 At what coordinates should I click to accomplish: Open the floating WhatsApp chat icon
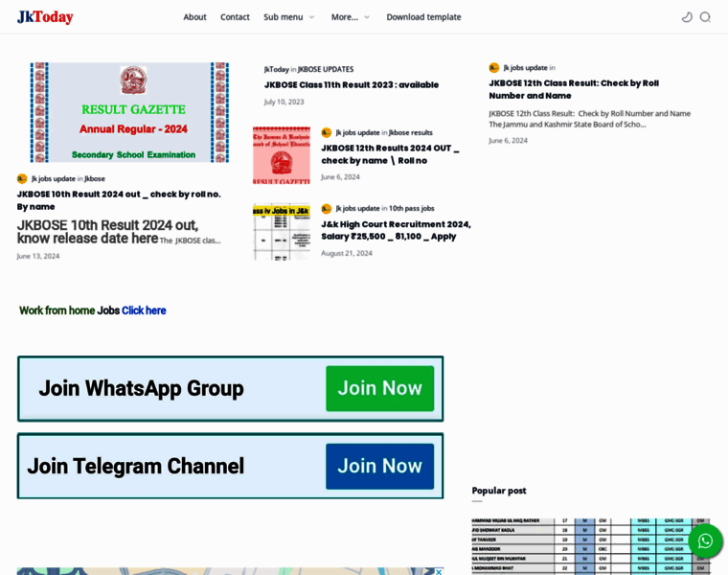(x=705, y=540)
